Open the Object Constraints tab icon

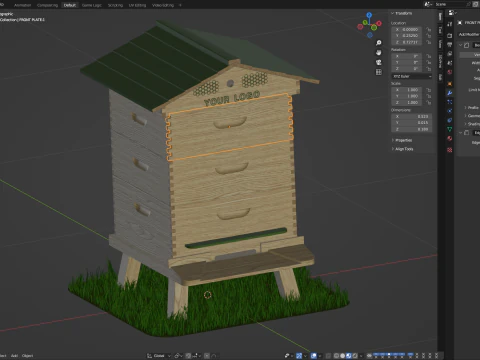pyautogui.click(x=450, y=120)
